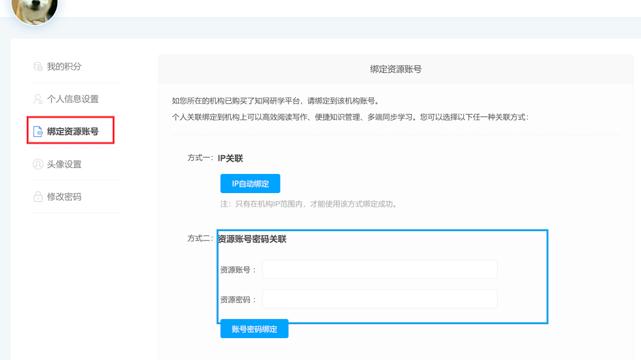Click the avatar icon beside 头像设置
The height and width of the screenshot is (360, 641).
(38, 164)
